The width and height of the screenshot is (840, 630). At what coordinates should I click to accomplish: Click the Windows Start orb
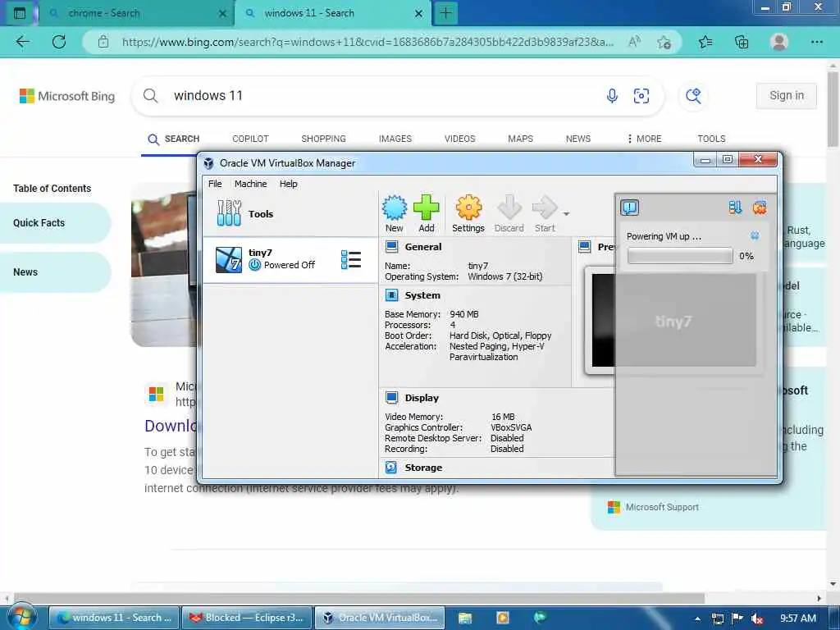tap(21, 617)
